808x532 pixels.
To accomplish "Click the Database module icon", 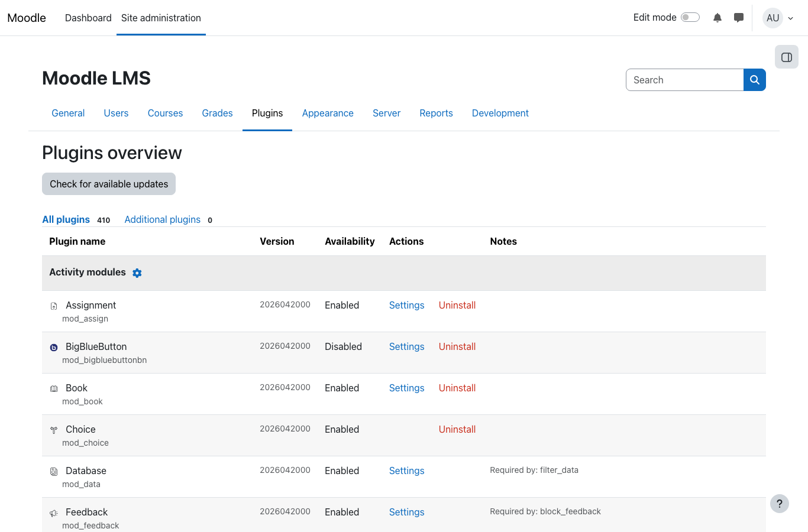I will pos(54,472).
